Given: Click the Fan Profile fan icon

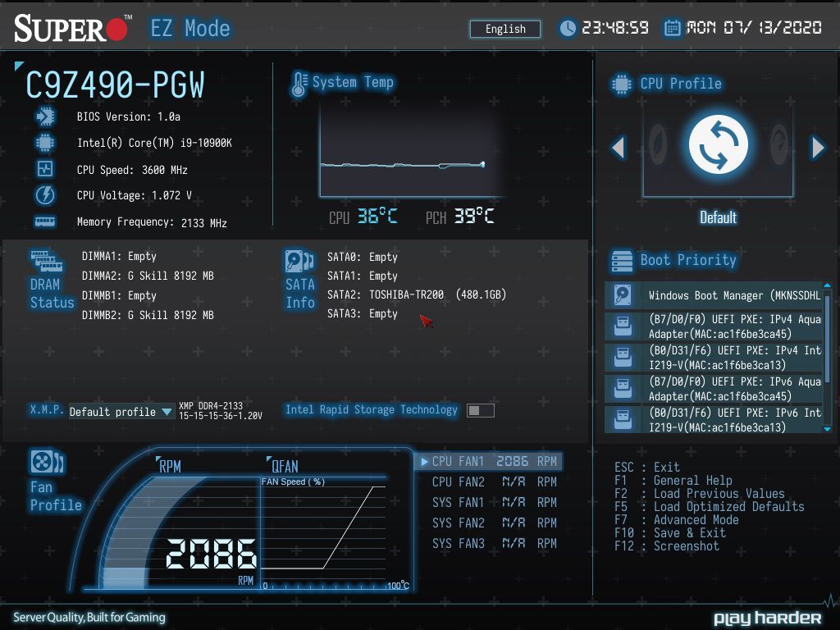Looking at the screenshot, I should (x=47, y=462).
